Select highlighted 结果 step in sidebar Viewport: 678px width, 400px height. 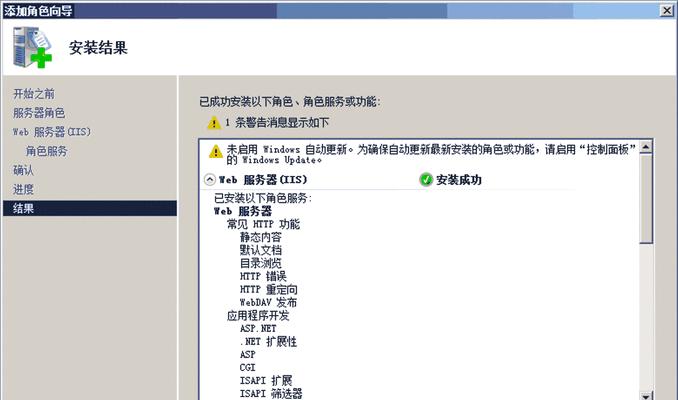[x=90, y=208]
